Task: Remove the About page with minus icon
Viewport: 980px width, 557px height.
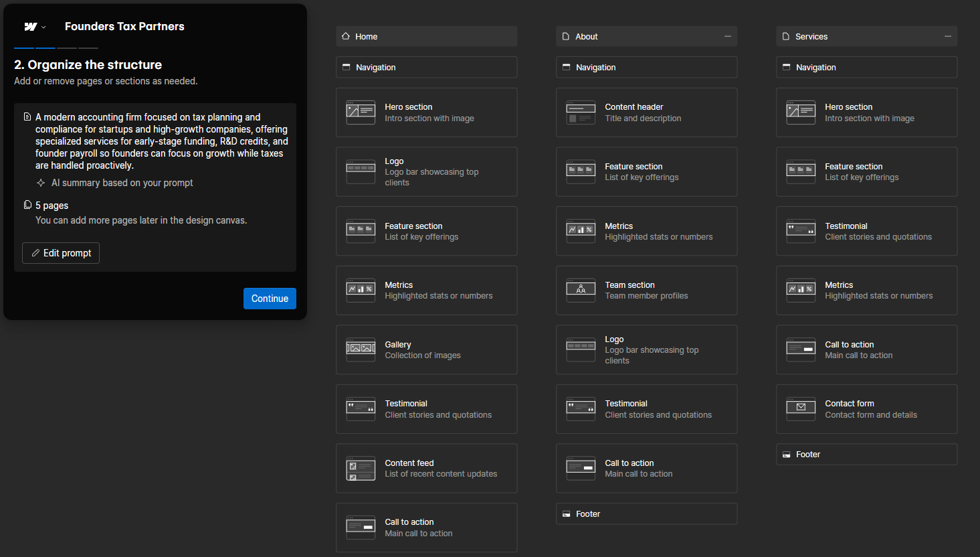Action: (728, 36)
